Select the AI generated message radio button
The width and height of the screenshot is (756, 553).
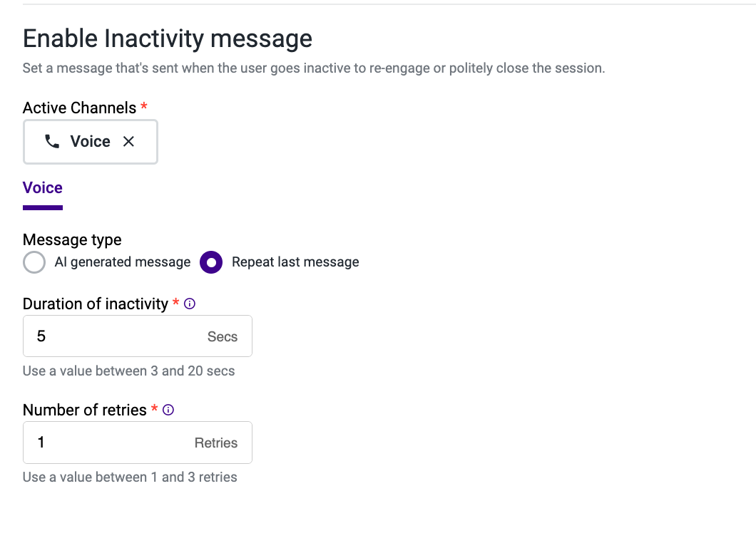tap(34, 262)
